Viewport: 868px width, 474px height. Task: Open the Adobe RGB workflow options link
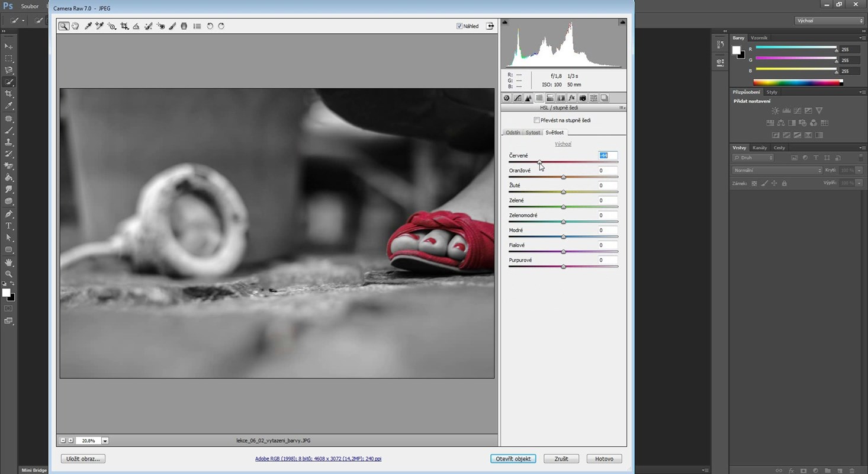318,459
